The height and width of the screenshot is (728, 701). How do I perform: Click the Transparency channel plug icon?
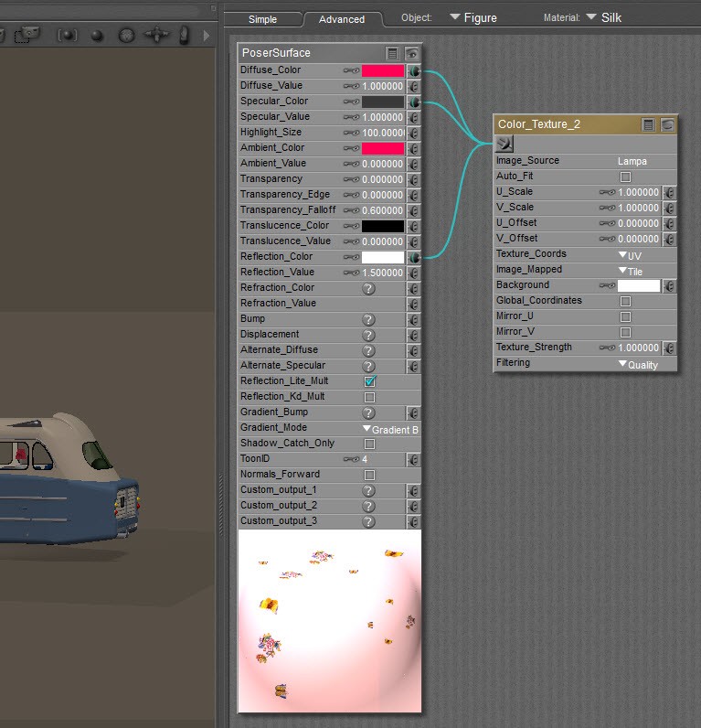click(x=414, y=180)
